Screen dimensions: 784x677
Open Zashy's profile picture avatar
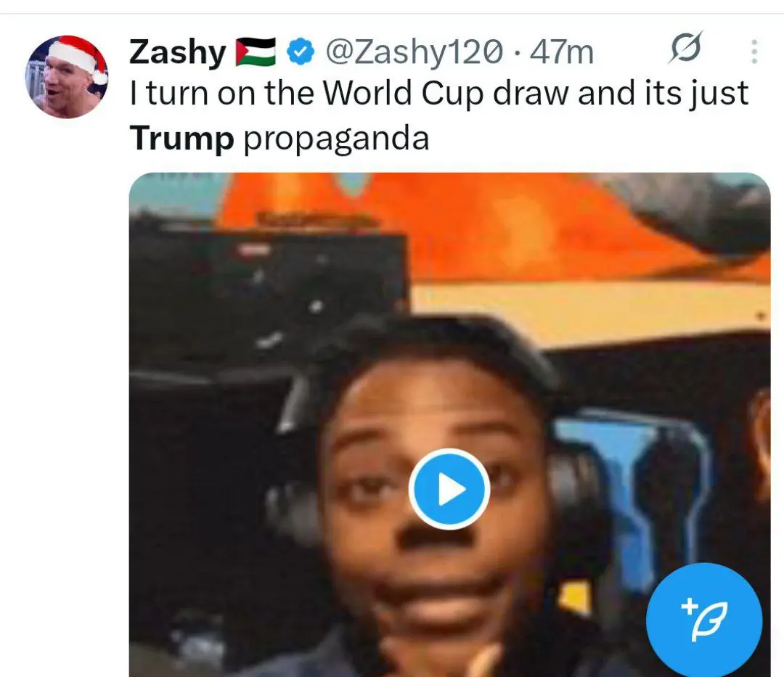tap(67, 77)
